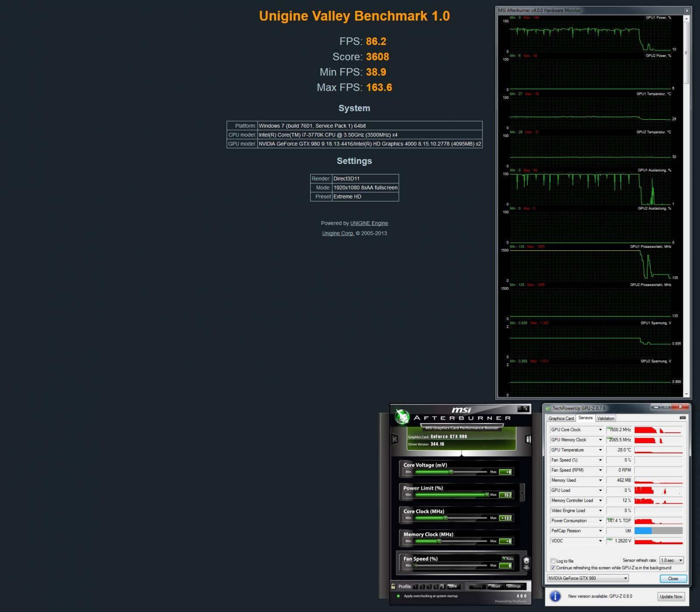Click the Apply button in Afterburner
This screenshot has width=700, height=612.
pos(477,587)
